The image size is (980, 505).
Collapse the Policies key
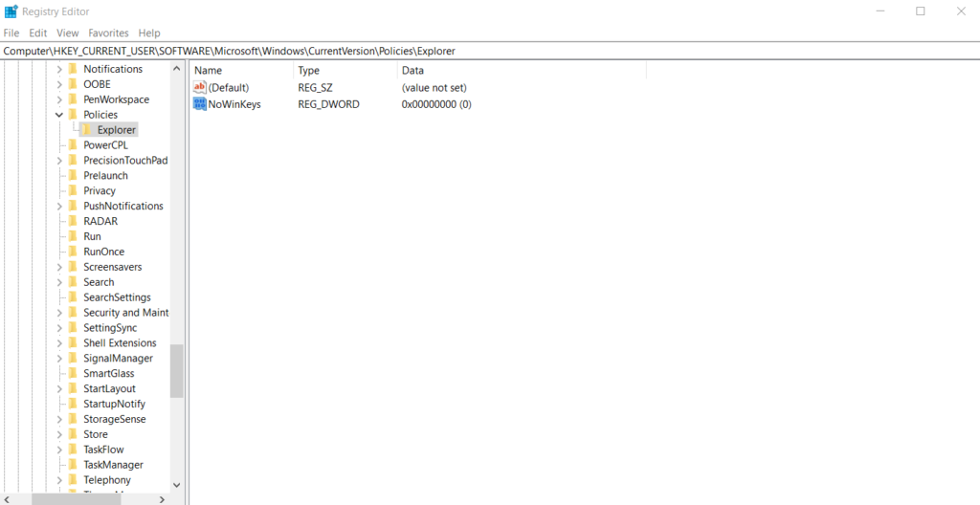59,115
